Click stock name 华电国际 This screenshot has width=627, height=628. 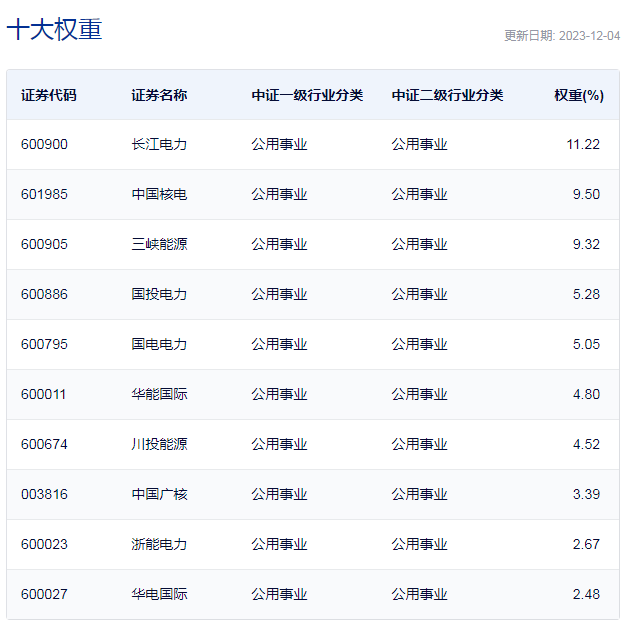[159, 594]
